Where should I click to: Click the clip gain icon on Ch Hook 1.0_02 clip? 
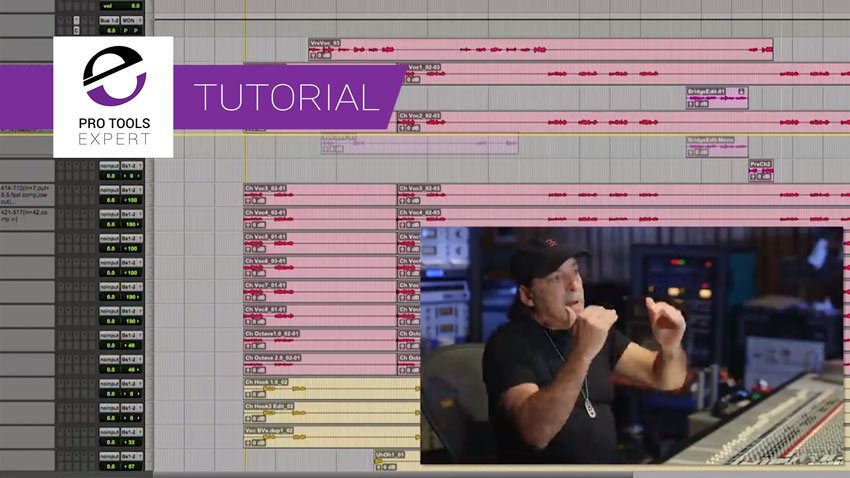click(248, 395)
